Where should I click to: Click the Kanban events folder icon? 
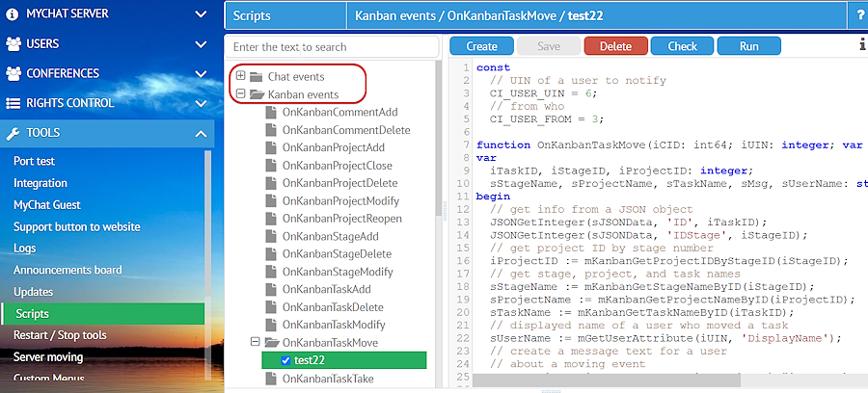tap(257, 94)
